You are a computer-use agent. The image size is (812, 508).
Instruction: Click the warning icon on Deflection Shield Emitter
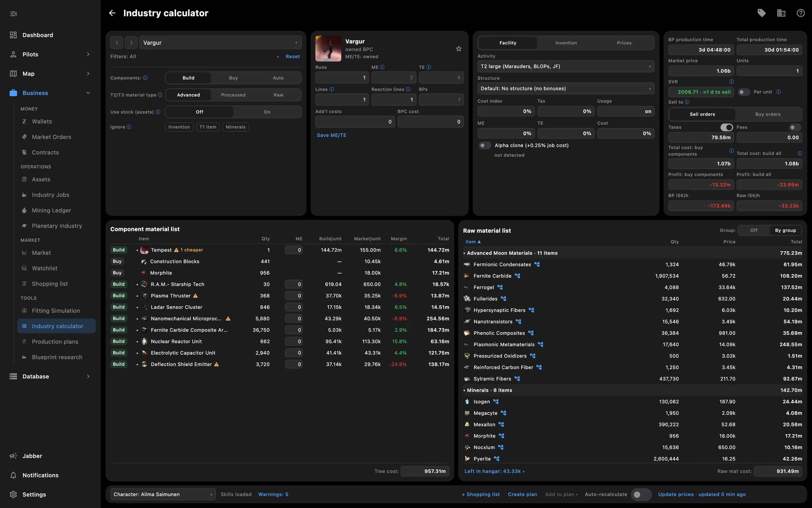(x=217, y=364)
